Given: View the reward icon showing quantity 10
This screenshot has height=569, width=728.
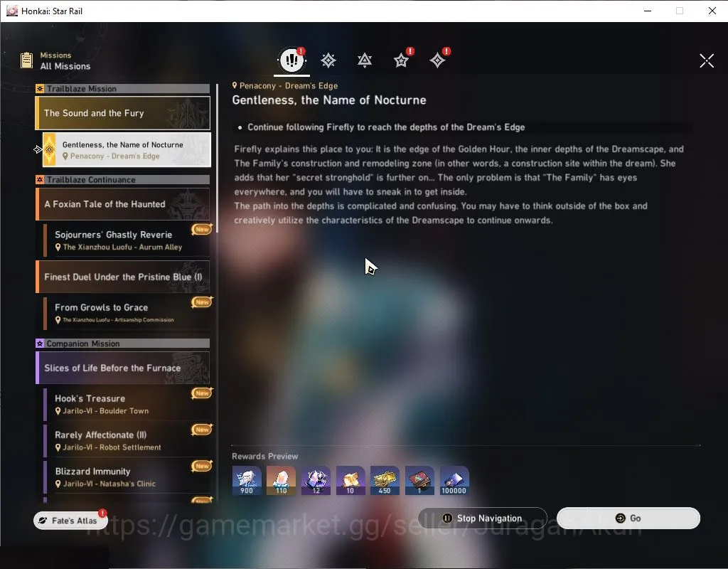Looking at the screenshot, I should [350, 480].
